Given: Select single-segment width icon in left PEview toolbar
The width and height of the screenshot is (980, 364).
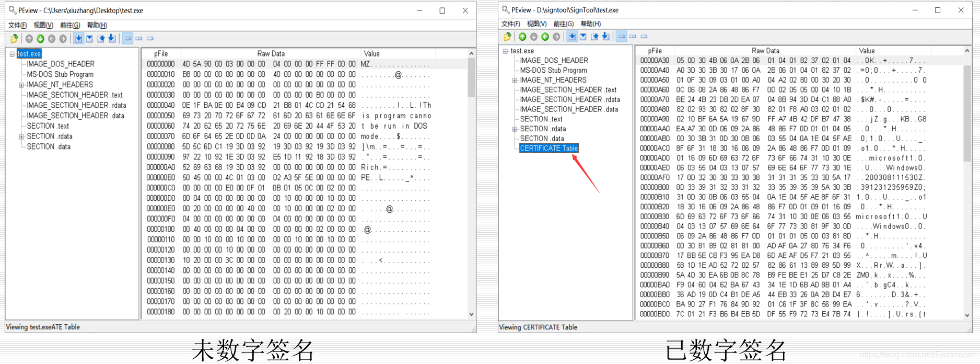Looking at the screenshot, I should 150,39.
